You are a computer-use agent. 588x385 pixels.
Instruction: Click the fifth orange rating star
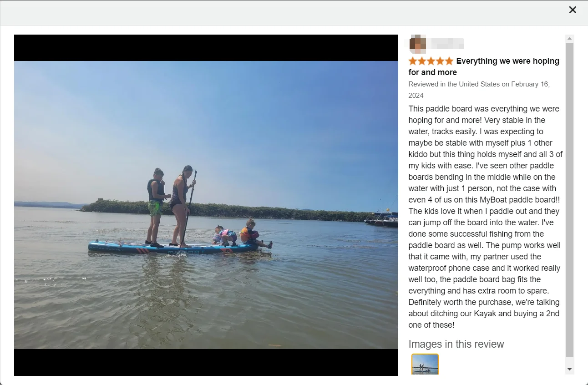pos(449,61)
